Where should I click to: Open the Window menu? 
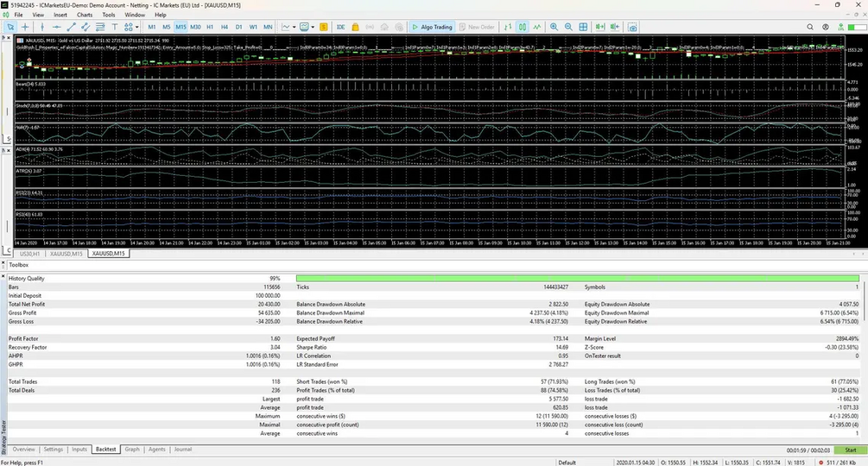point(135,15)
